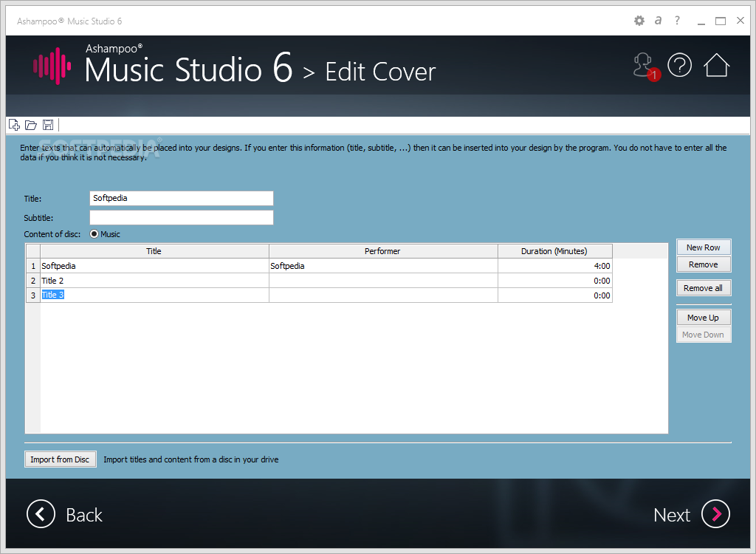756x554 pixels.
Task: Click the Ashampoo 'a' icon in title bar
Action: click(658, 20)
